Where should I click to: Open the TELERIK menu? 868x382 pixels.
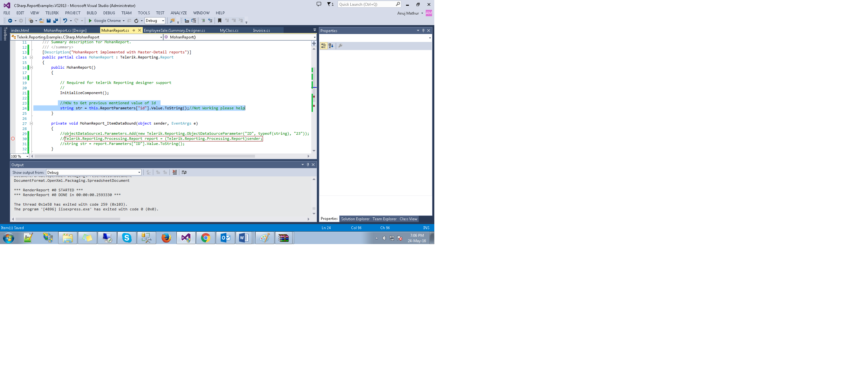pyautogui.click(x=52, y=13)
